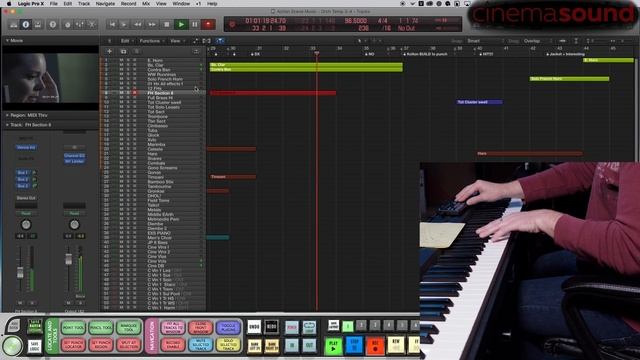Click the flex view icon in tracks toolbar
This screenshot has width=640, height=360.
(x=207, y=41)
